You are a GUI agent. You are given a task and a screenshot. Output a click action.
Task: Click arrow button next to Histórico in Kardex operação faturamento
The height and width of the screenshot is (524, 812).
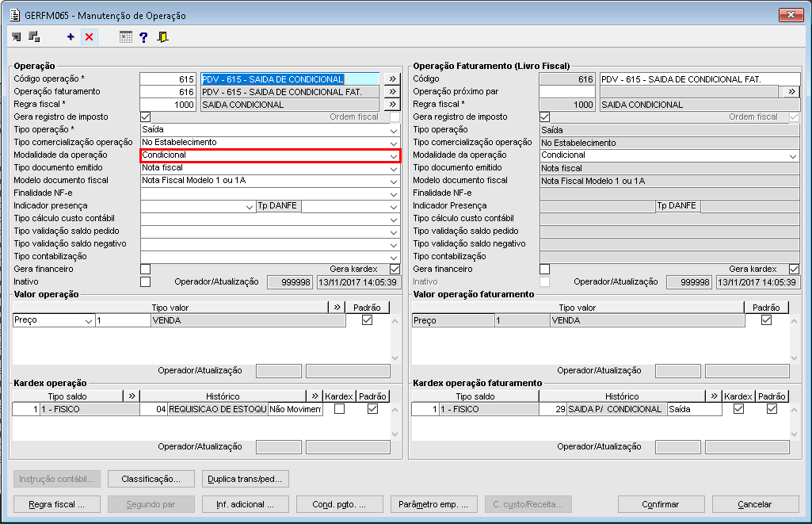pos(714,396)
